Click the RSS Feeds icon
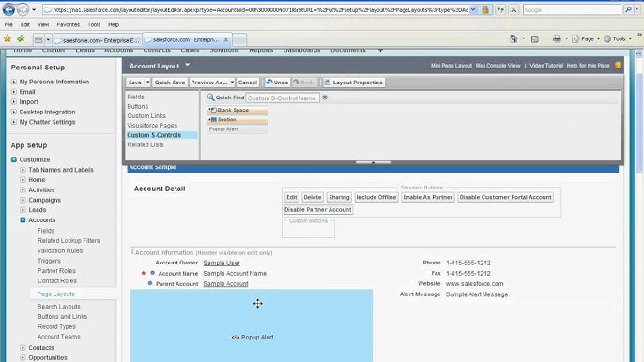644x362 pixels. click(x=535, y=39)
